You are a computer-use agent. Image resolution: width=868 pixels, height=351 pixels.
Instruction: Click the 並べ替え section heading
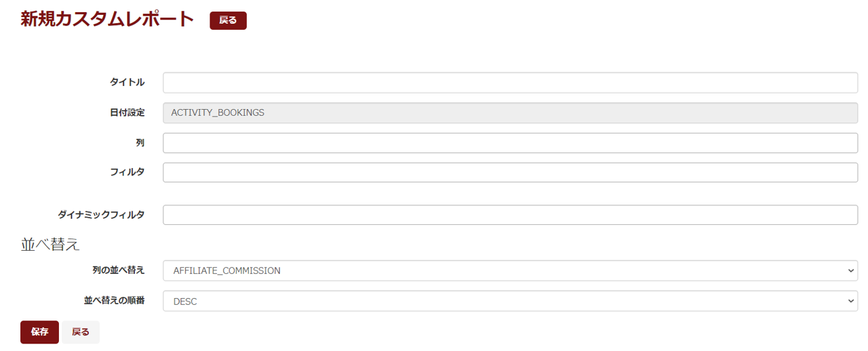tap(51, 245)
